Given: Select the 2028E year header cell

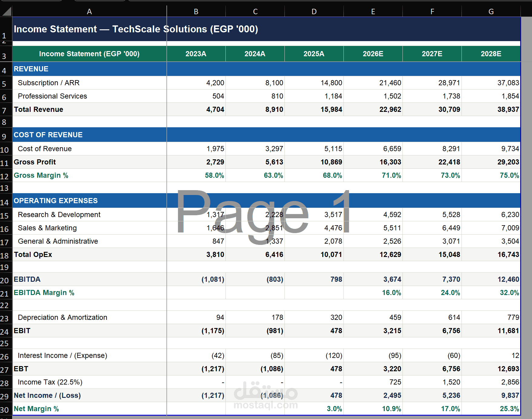Looking at the screenshot, I should click(491, 54).
